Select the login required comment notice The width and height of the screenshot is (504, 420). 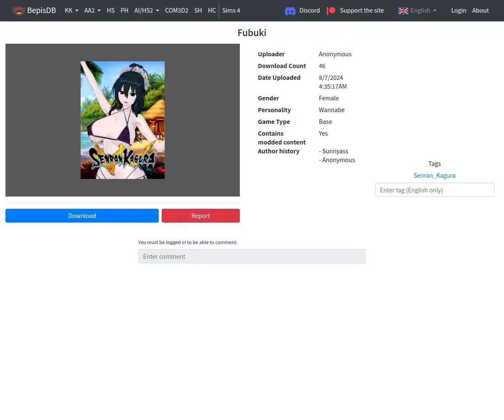pyautogui.click(x=188, y=242)
